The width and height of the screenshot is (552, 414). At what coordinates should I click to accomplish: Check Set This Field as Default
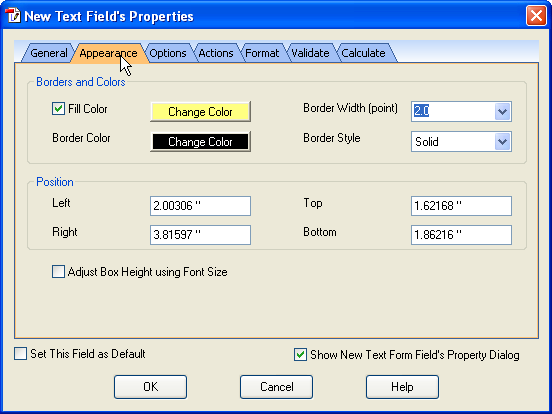(20, 353)
